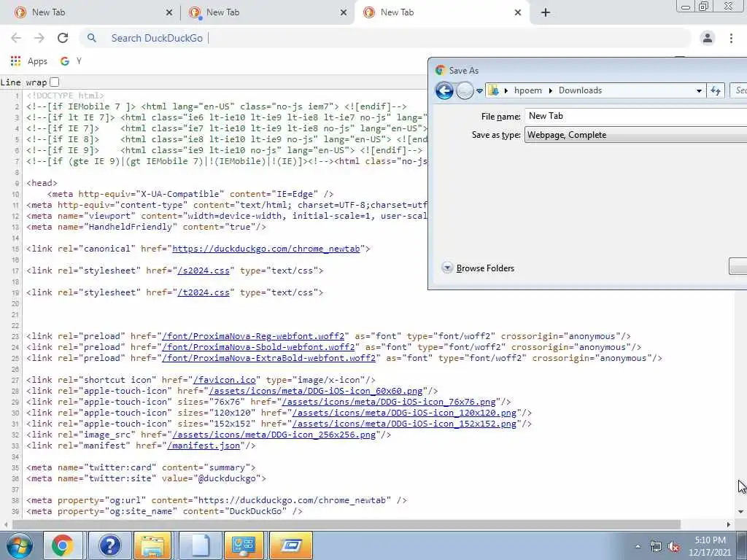747x560 pixels.
Task: Open the Apps grid shortcut
Action: tap(28, 61)
